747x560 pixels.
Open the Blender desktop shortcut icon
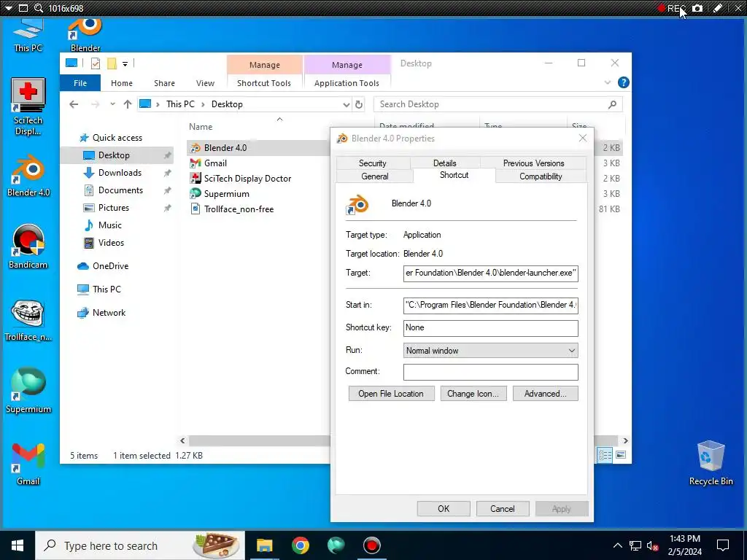click(x=85, y=34)
